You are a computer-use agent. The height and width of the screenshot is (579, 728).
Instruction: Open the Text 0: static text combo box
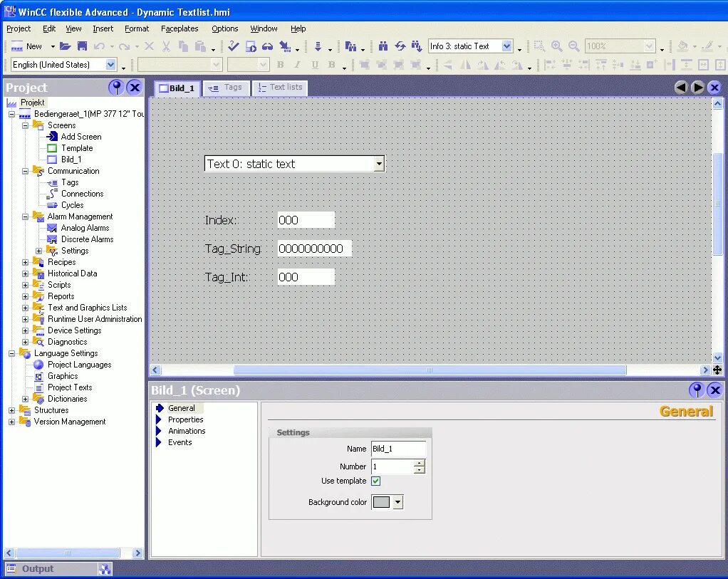click(x=380, y=163)
